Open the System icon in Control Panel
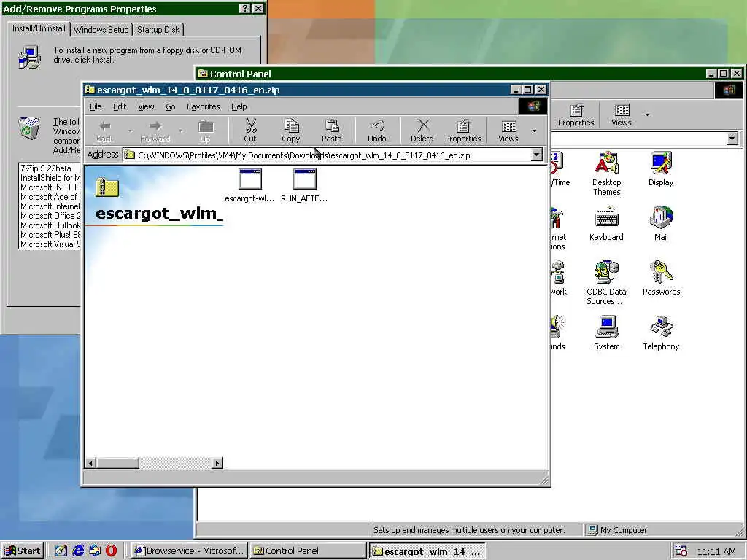747x560 pixels. [606, 333]
